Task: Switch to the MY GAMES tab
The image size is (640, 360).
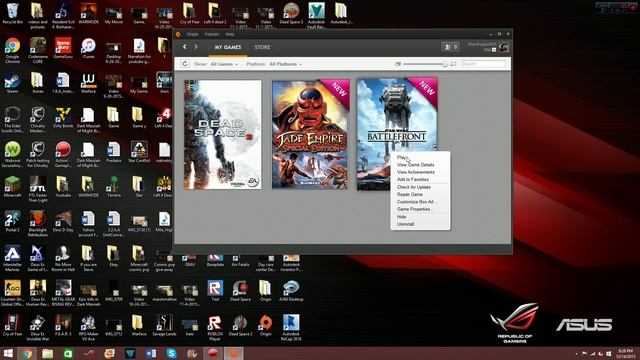Action: (228, 47)
